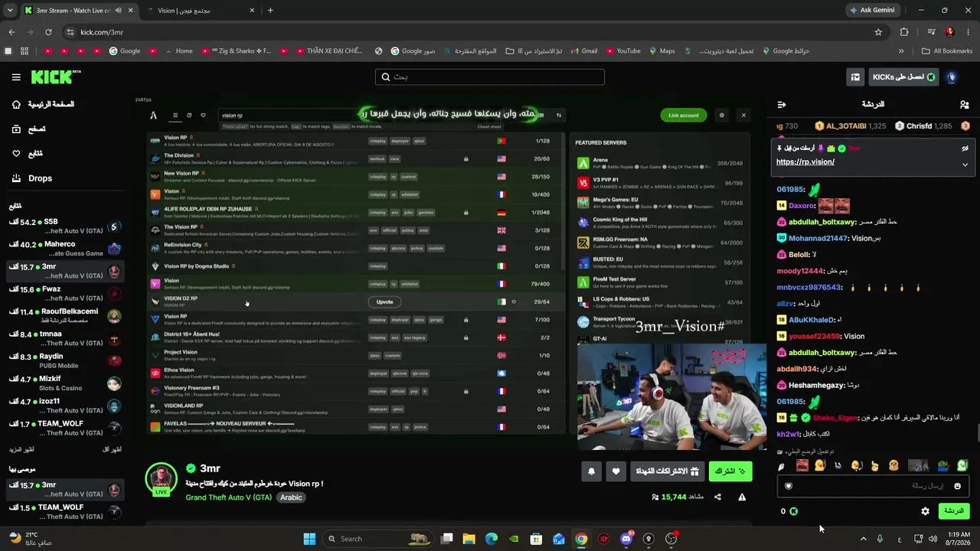Screen dimensions: 980x551
Task: Open File Explorer from taskbar
Action: [x=469, y=539]
